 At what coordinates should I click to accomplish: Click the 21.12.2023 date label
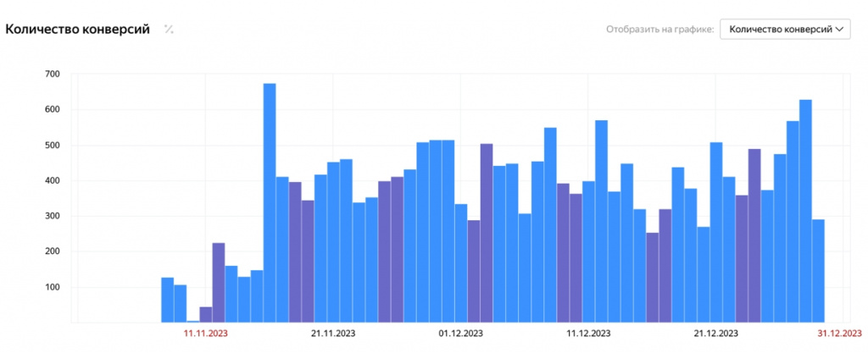pyautogui.click(x=715, y=334)
